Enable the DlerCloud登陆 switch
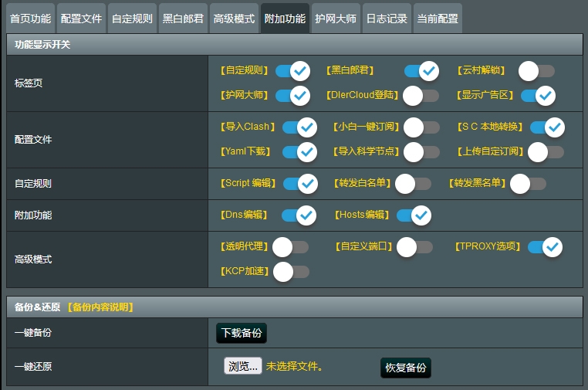 pyautogui.click(x=421, y=96)
